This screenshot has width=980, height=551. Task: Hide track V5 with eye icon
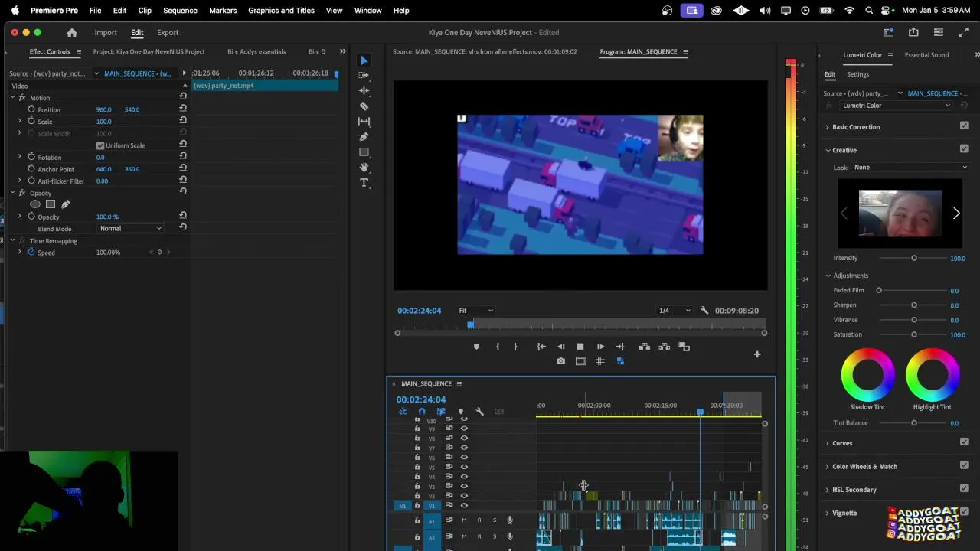coord(464,467)
